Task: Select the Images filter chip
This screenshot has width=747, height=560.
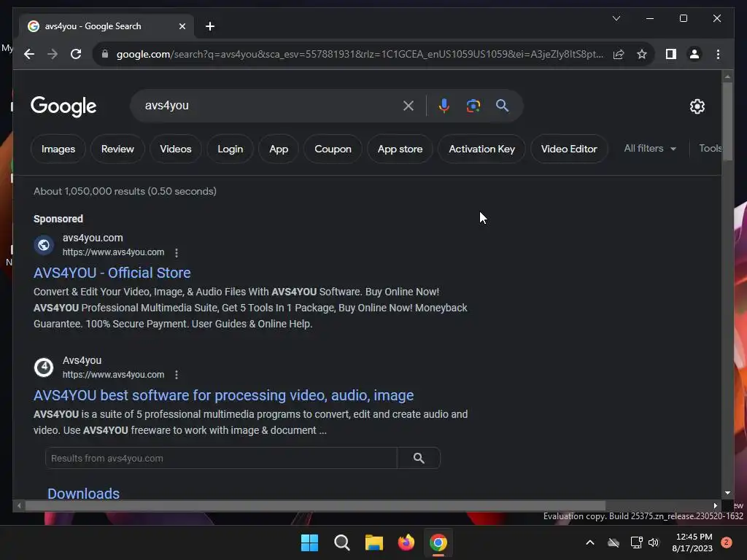Action: (58, 149)
